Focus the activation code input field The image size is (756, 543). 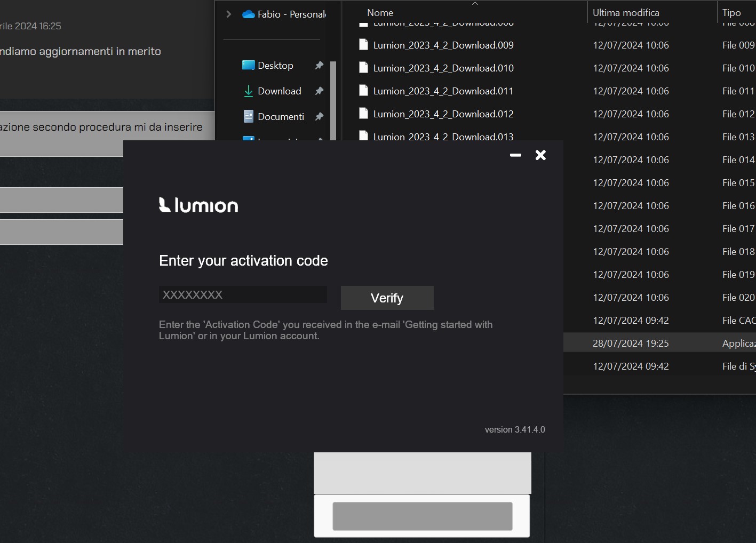click(x=243, y=294)
